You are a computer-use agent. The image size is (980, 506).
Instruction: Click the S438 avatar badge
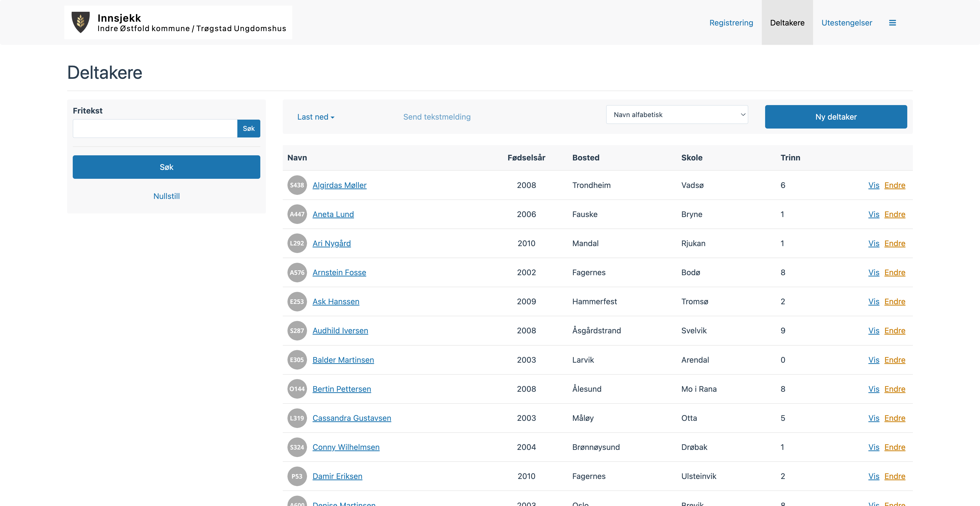click(297, 185)
